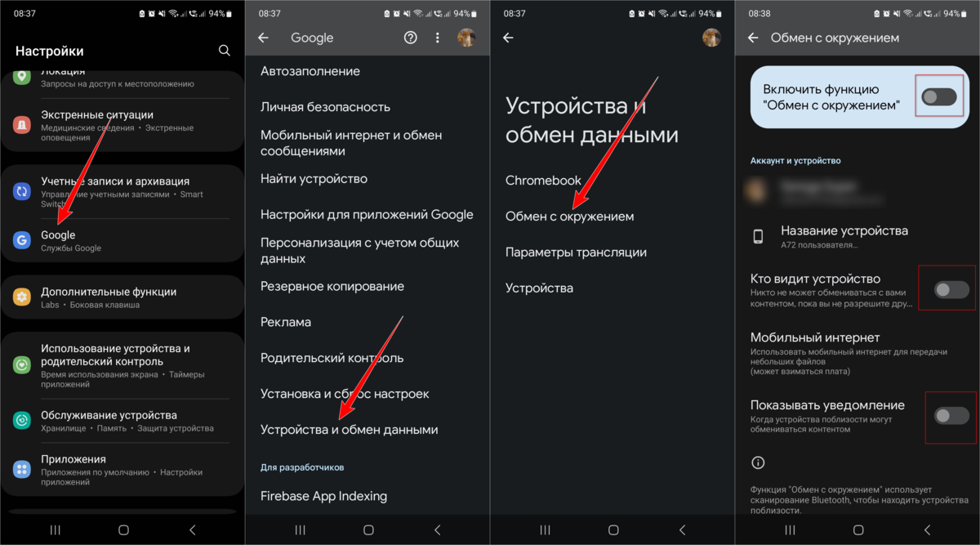Image resolution: width=980 pixels, height=545 pixels.
Task: Open Параметры трансляции setting
Action: pos(576,252)
